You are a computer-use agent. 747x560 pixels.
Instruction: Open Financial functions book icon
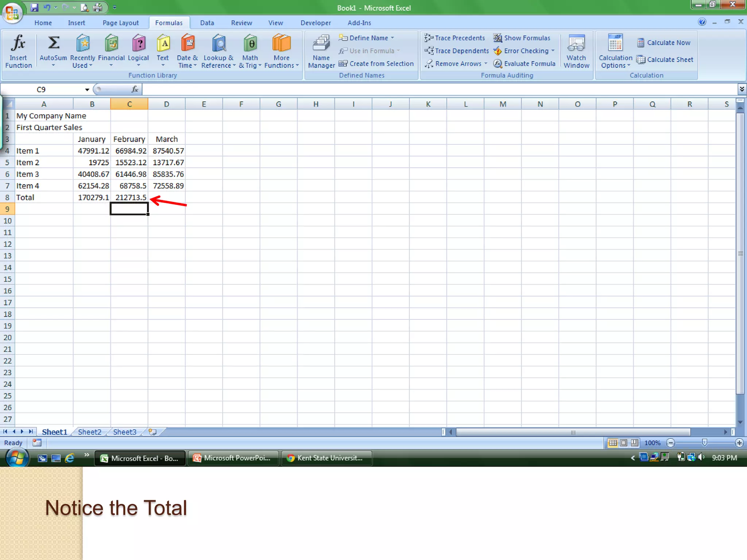(x=111, y=44)
